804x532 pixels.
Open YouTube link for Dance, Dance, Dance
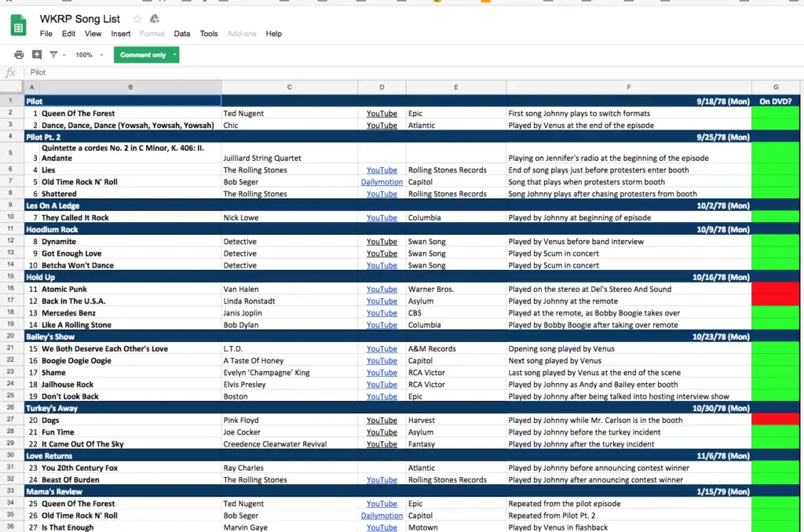click(x=382, y=126)
